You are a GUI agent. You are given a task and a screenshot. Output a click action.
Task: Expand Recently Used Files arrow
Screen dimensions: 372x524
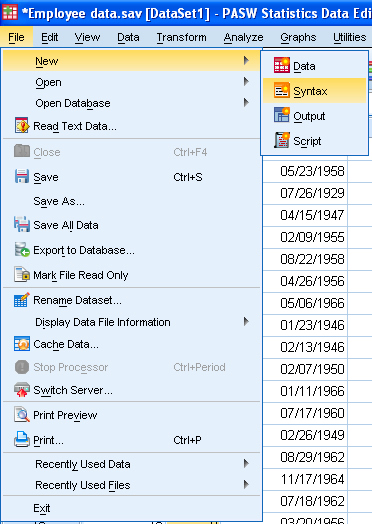click(x=246, y=485)
